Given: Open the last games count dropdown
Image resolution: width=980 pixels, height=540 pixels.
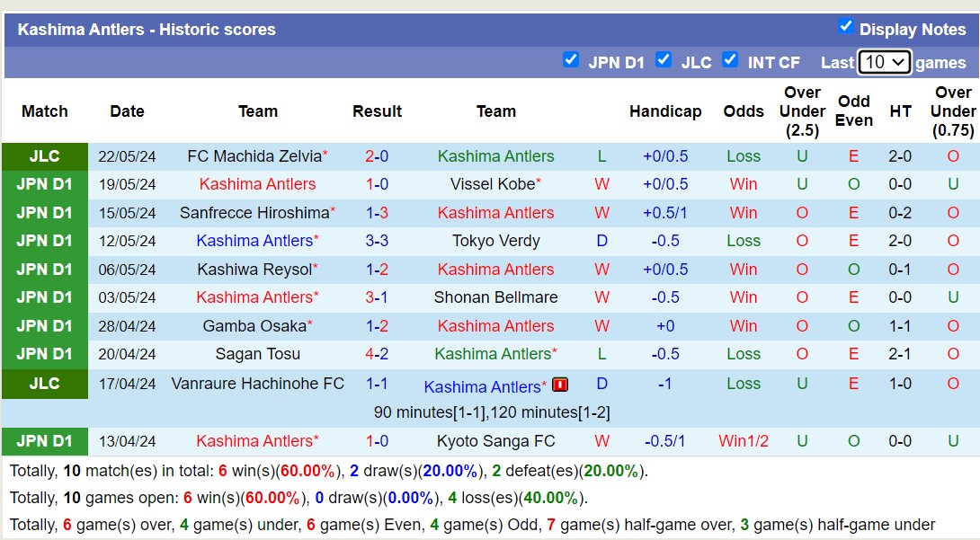Looking at the screenshot, I should pos(884,62).
